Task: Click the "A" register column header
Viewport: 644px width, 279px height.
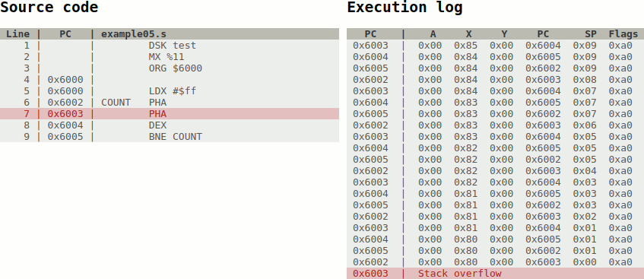Action: [x=433, y=34]
